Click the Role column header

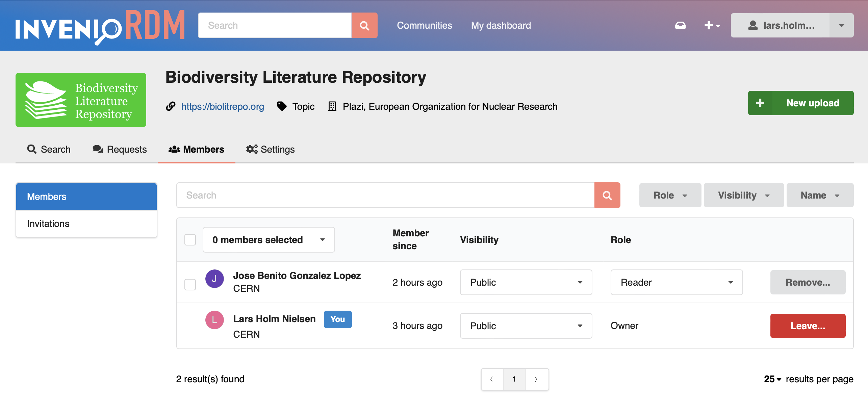point(621,240)
